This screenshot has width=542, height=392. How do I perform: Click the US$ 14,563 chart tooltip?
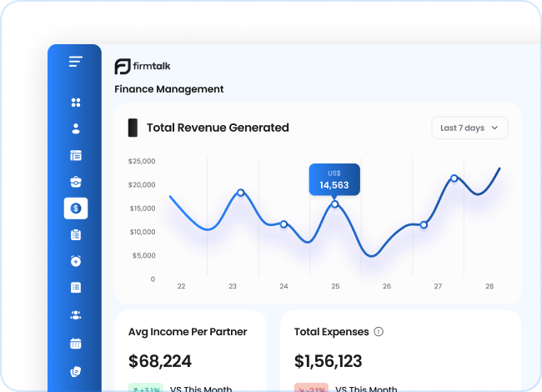point(334,179)
